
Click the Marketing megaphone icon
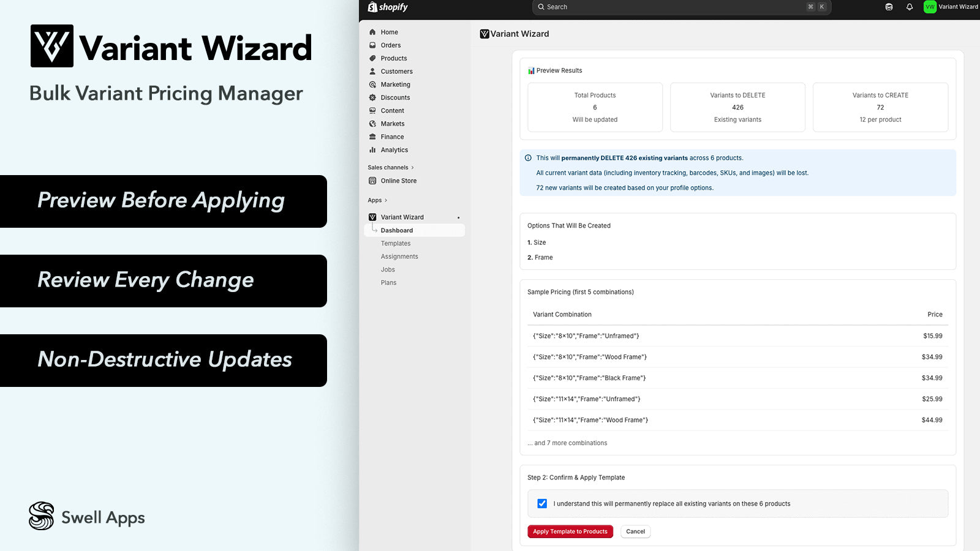coord(372,84)
